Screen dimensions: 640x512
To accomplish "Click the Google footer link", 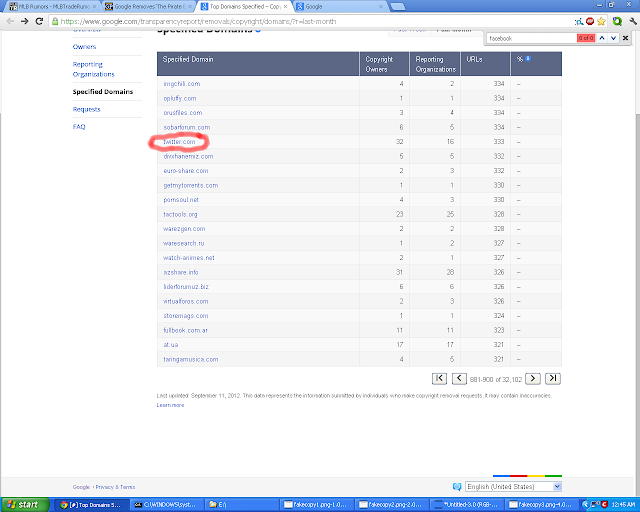I will click(81, 487).
